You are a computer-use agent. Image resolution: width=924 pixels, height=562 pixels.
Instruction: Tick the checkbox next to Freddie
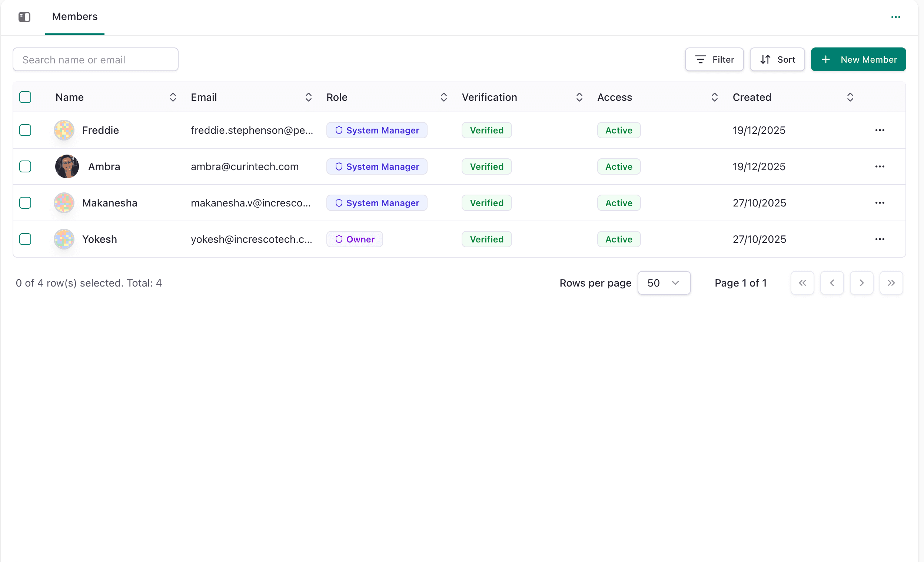click(x=25, y=130)
